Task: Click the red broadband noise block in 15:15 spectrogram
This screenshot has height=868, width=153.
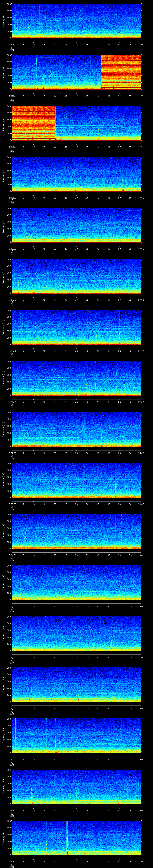Action: point(121,72)
